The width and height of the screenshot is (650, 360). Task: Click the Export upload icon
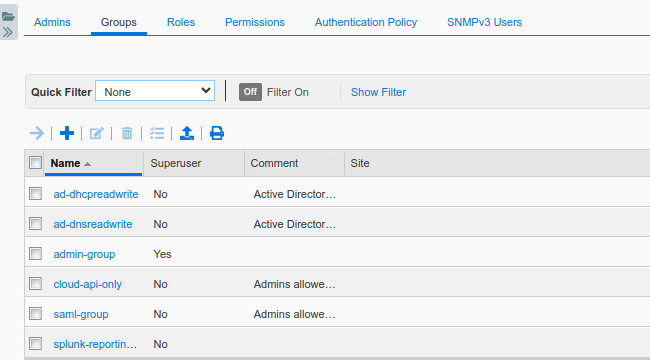(187, 134)
